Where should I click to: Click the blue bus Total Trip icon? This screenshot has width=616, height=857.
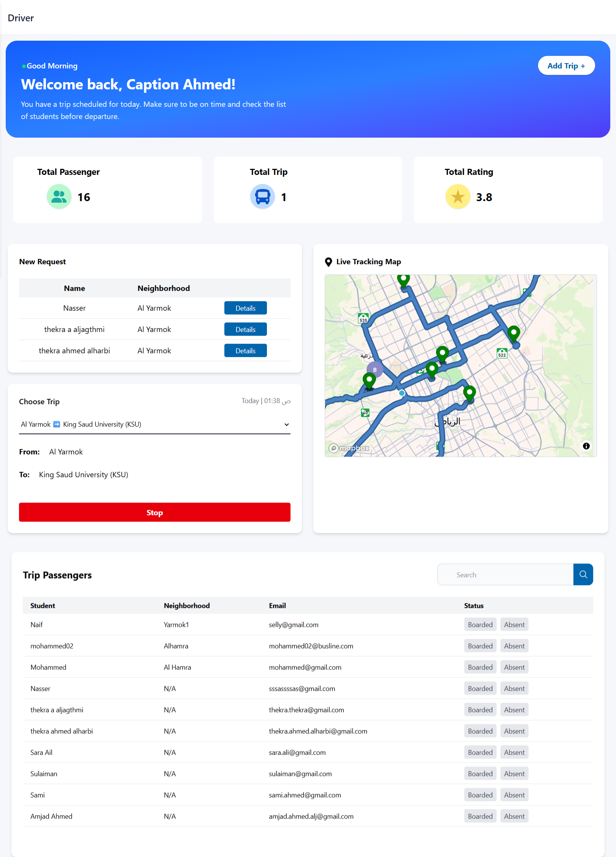click(x=262, y=197)
